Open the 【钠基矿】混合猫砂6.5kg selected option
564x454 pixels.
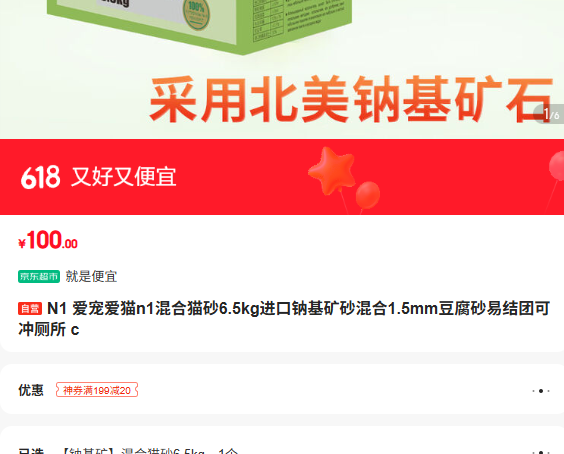point(149,450)
